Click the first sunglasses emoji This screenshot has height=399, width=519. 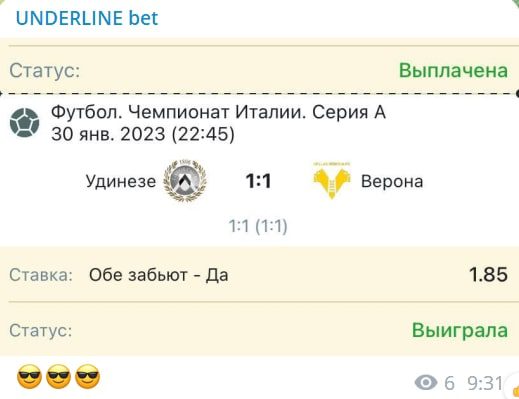[x=29, y=377]
